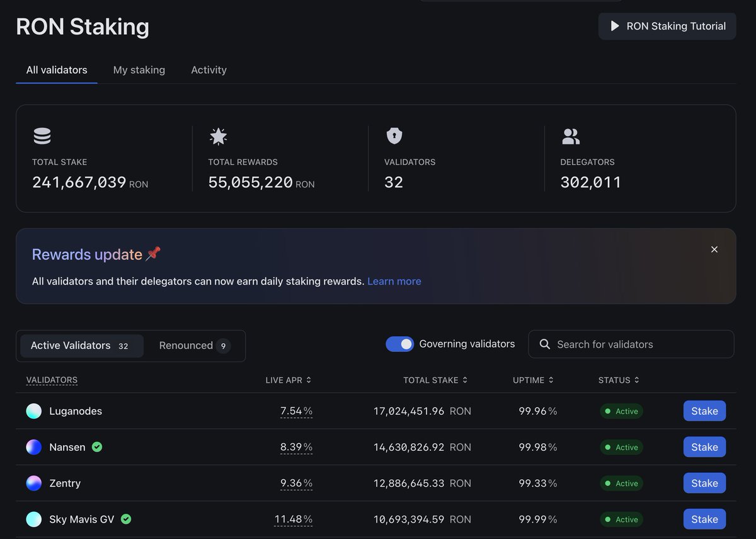Click the Total Rewards star icon
This screenshot has height=539, width=756.
click(218, 136)
